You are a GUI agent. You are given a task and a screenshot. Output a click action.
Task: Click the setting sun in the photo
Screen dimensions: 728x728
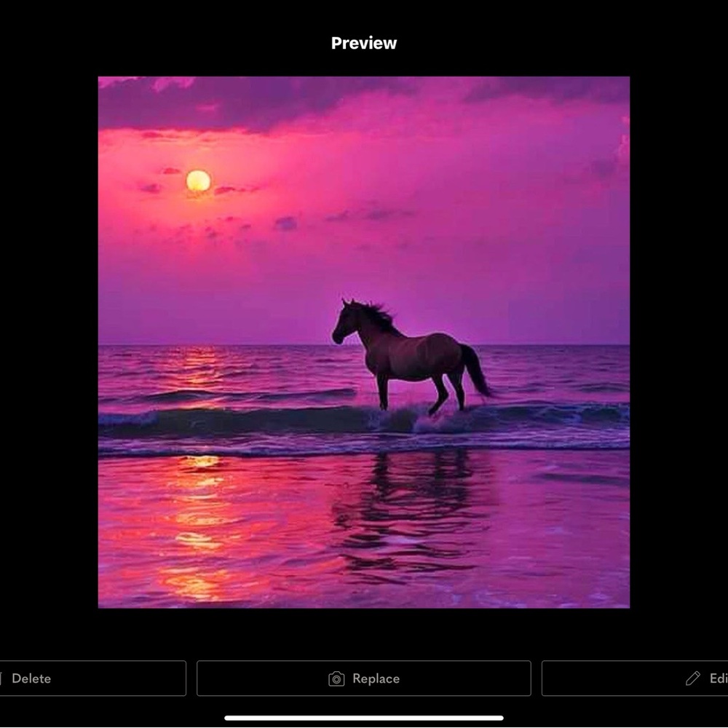(198, 181)
